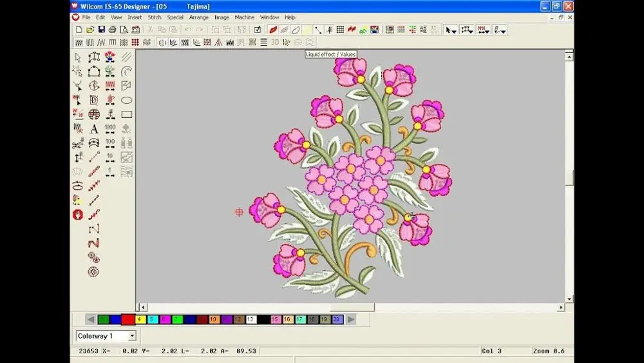Screen dimensions: 644x363
Task: Open the Arrange menu
Action: tap(199, 17)
